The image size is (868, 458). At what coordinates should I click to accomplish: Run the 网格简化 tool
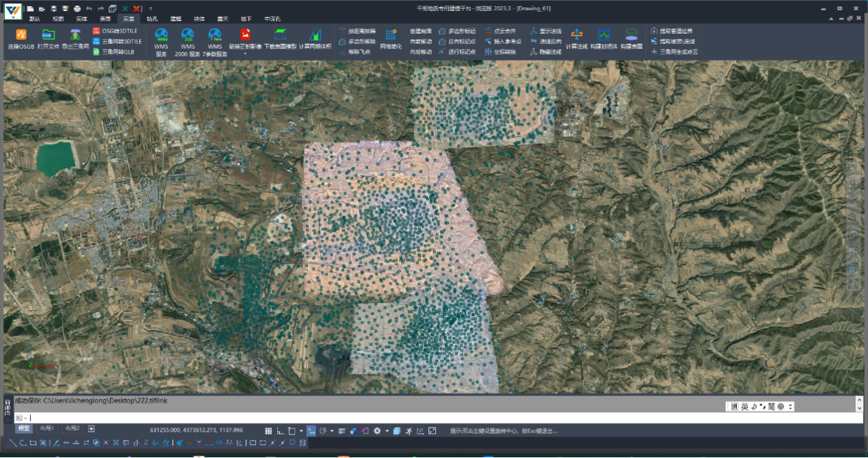click(x=391, y=35)
